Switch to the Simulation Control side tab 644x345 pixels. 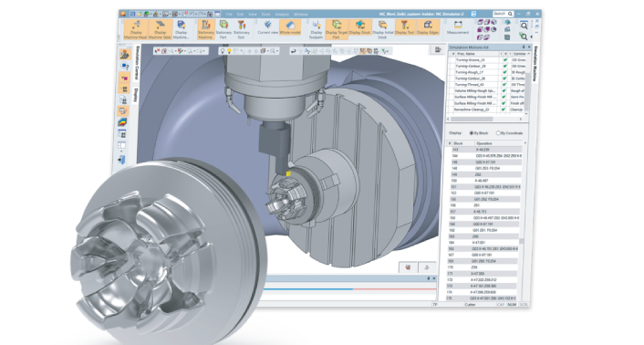click(x=137, y=63)
